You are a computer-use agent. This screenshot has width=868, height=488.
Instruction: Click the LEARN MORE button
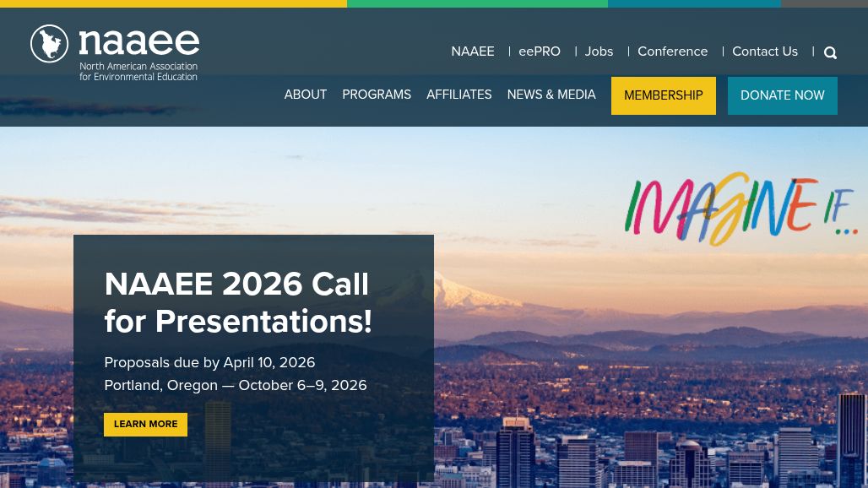[145, 424]
